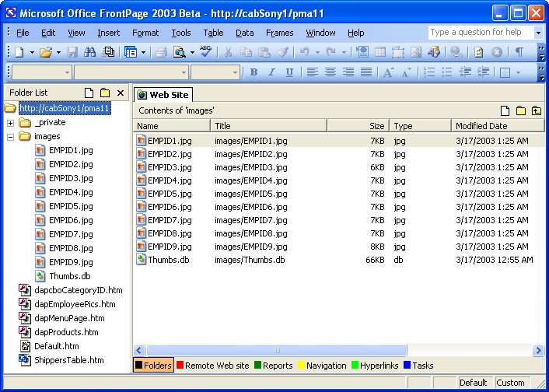This screenshot has height=392, width=549.
Task: Select dapProducts.htm in the Folder List
Action: (x=68, y=332)
